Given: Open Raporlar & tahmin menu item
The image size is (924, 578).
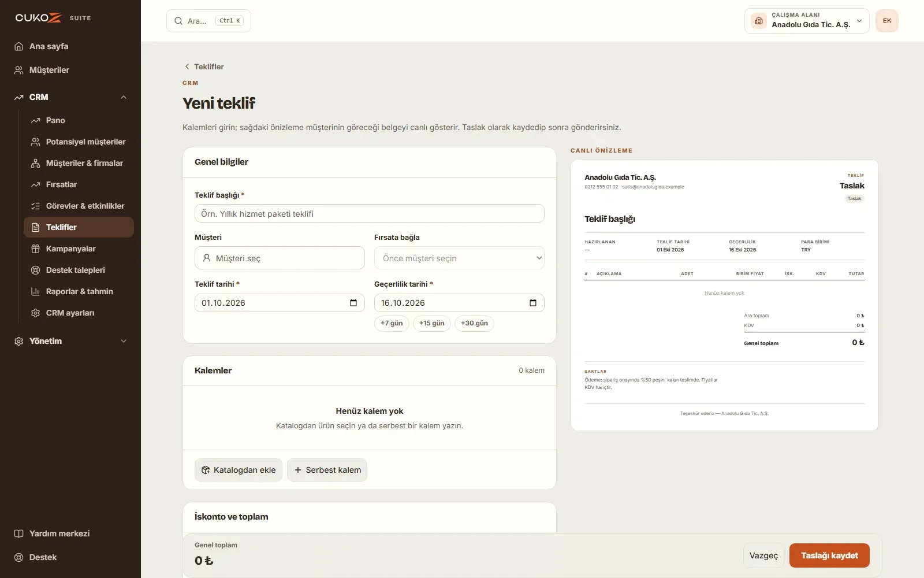Looking at the screenshot, I should [79, 291].
